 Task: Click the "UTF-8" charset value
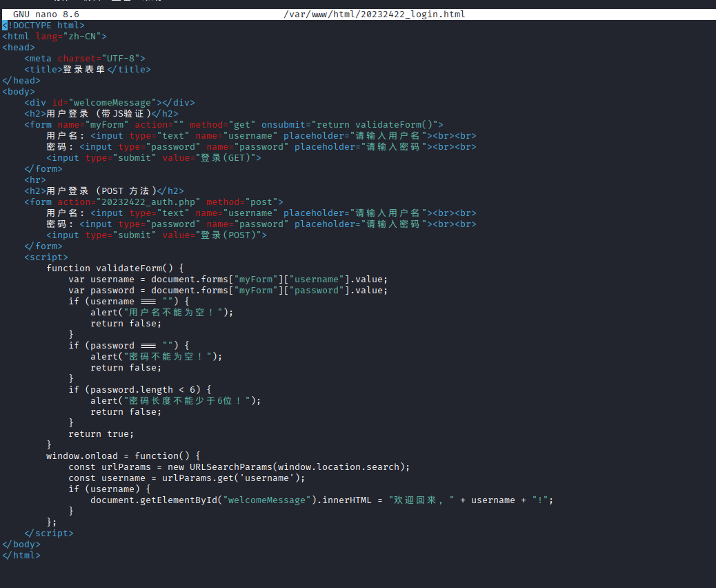click(x=121, y=59)
